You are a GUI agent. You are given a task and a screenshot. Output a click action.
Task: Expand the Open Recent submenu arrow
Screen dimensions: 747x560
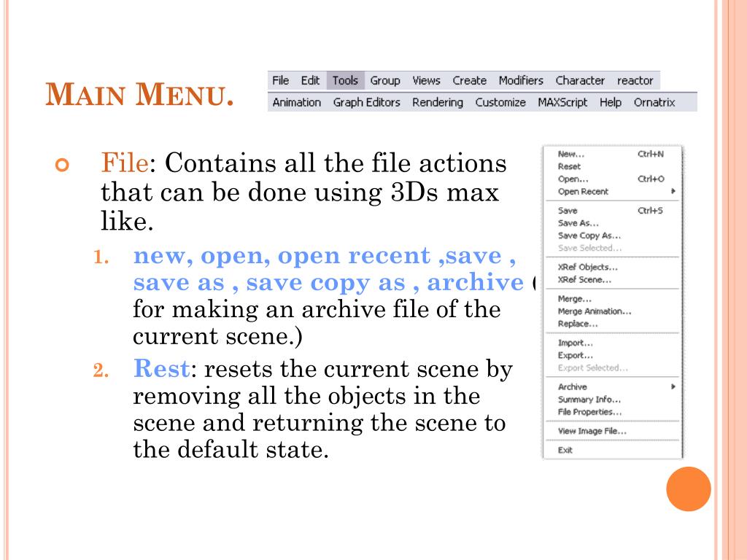point(673,191)
